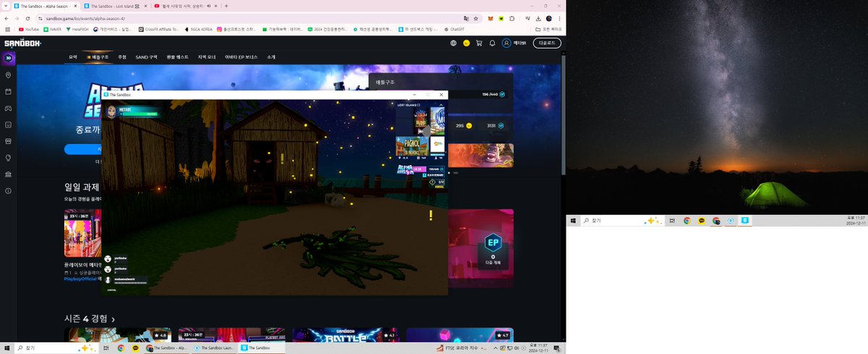Click the purple level 30 badge in sidebar
This screenshot has height=354, width=868.
point(8,58)
